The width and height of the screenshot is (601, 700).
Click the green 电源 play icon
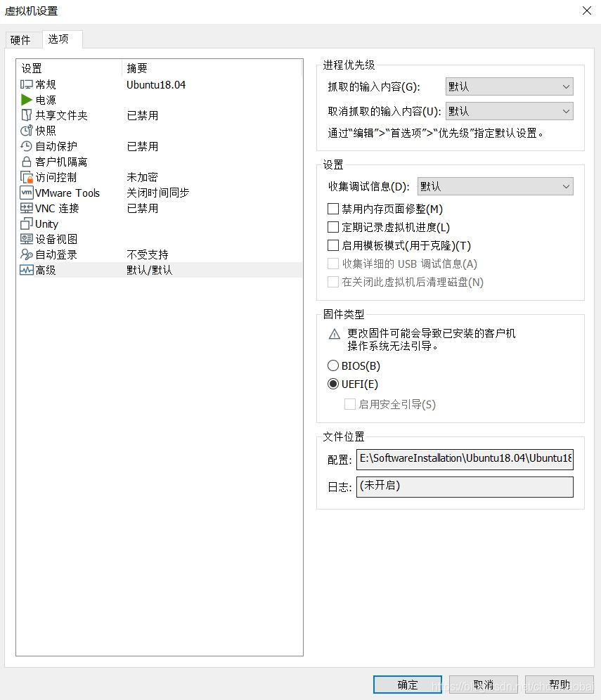[x=26, y=100]
